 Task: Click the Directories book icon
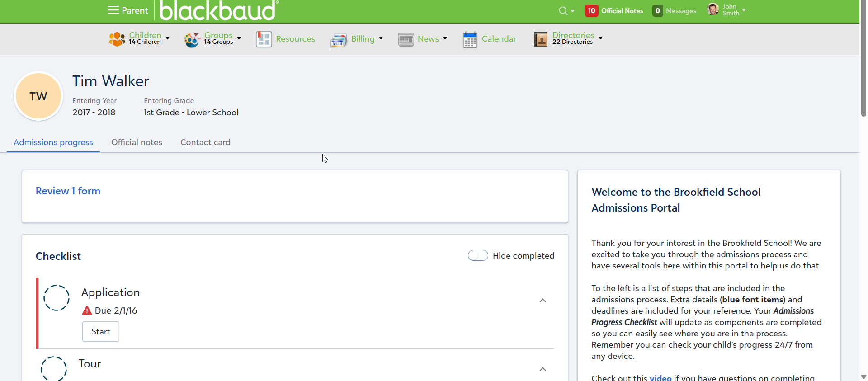[540, 39]
